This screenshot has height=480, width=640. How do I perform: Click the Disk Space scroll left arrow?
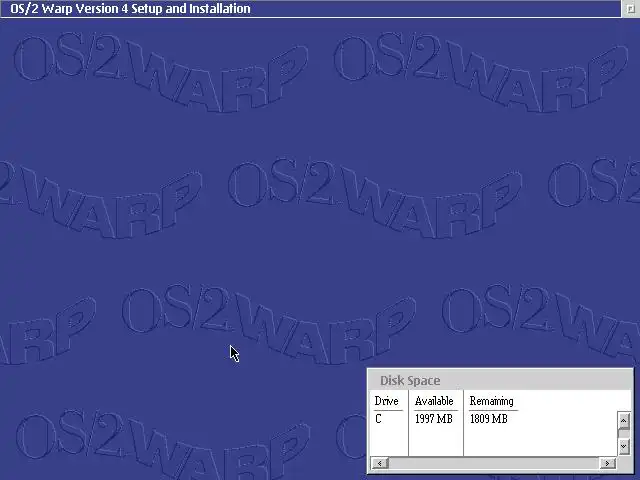coord(380,463)
